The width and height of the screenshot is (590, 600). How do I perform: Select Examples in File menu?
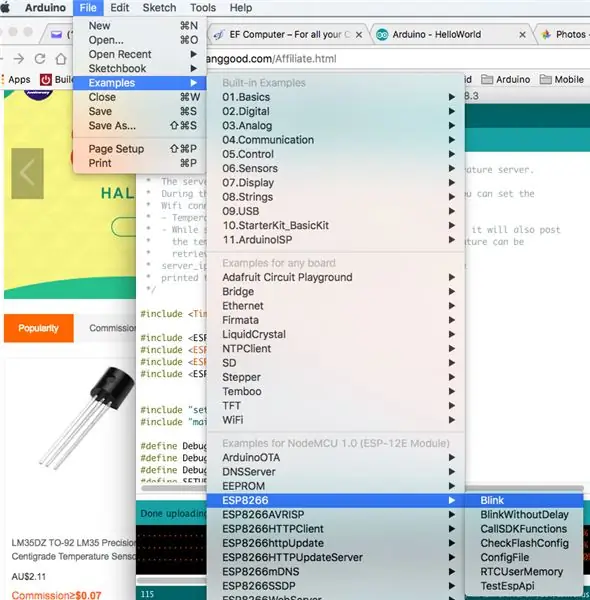click(140, 83)
